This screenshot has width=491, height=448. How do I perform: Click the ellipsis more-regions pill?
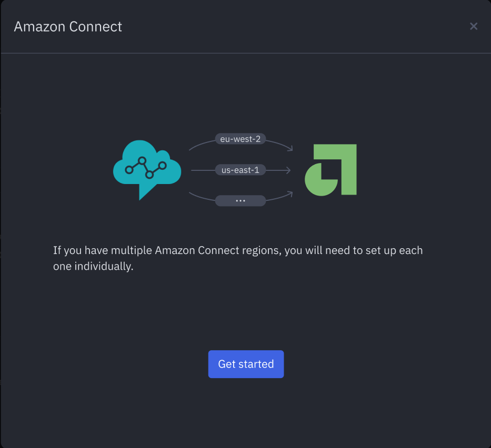point(241,200)
